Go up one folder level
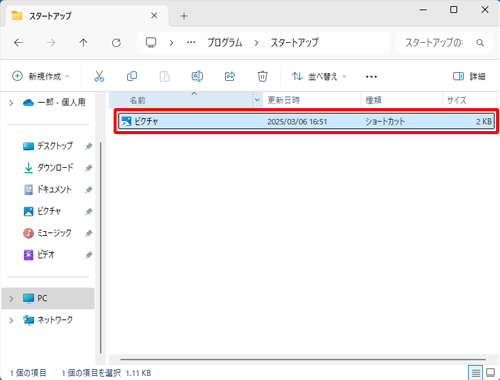Viewport: 500px width, 380px height. coord(83,43)
